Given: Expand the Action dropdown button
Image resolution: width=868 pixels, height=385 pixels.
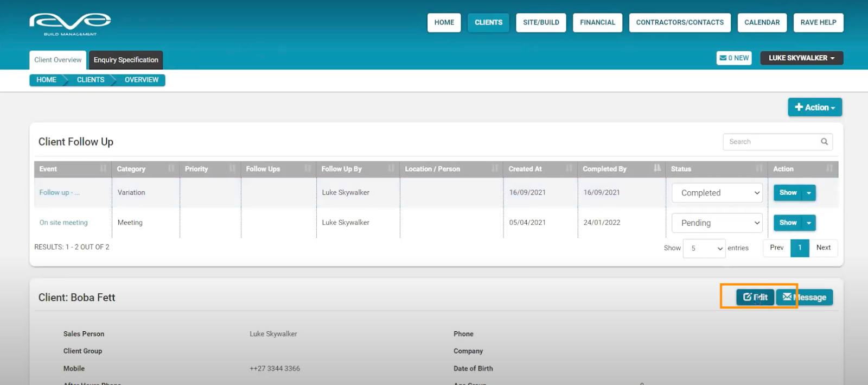Looking at the screenshot, I should 814,108.
